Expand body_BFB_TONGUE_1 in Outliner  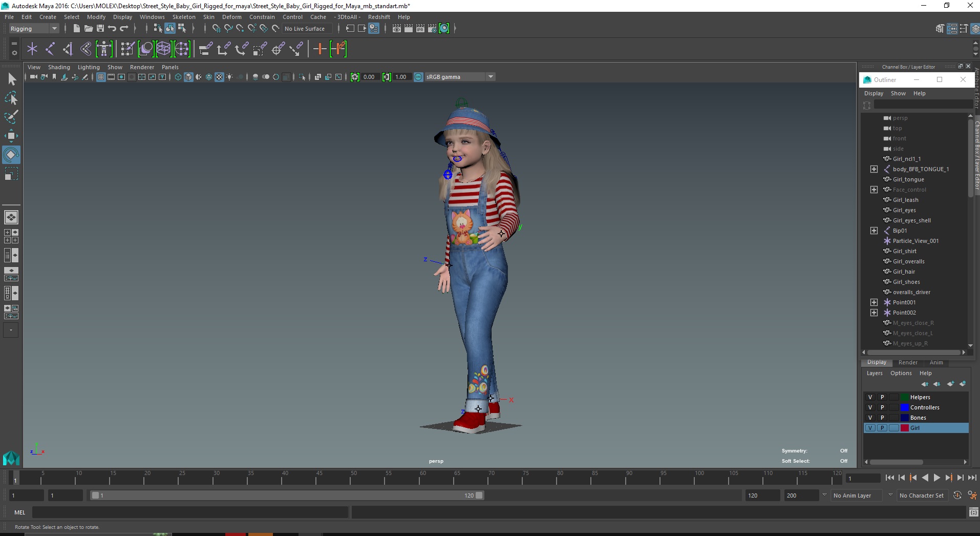pos(874,169)
